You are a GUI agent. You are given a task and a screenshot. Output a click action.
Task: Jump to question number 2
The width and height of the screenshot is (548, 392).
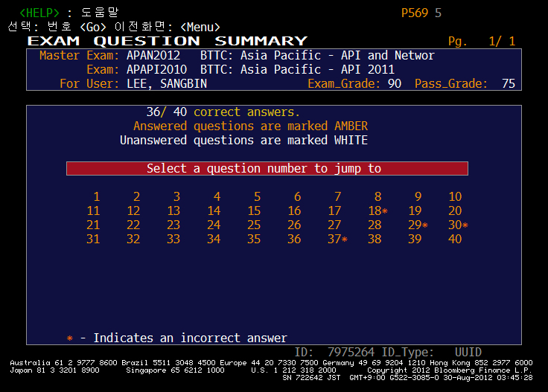coord(137,197)
